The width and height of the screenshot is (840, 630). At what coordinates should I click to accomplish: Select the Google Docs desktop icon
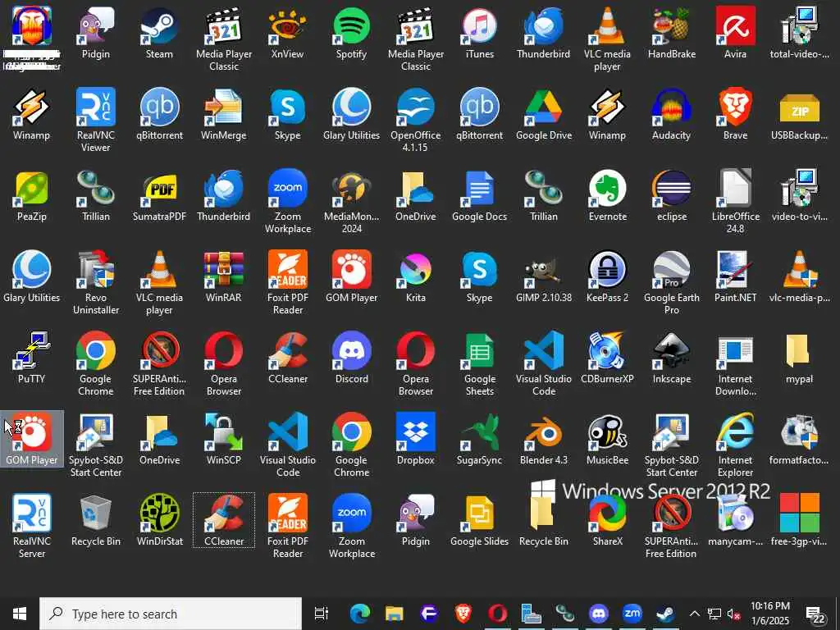tap(479, 196)
